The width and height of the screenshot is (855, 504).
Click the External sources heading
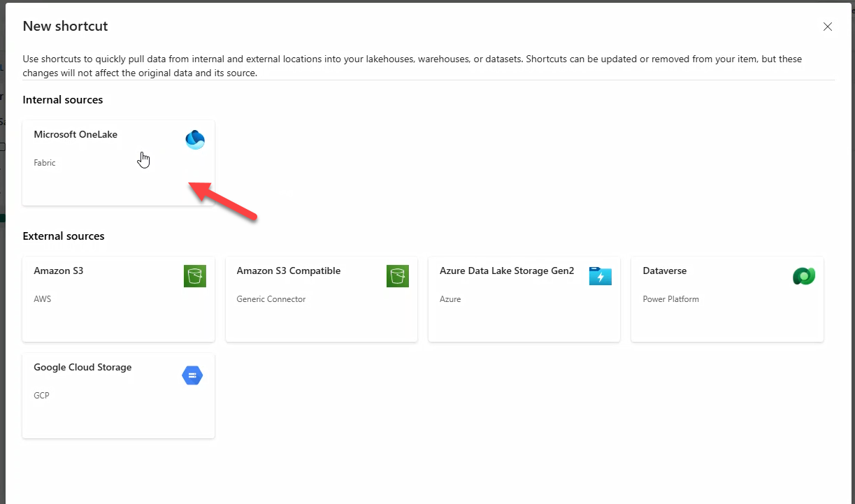64,236
